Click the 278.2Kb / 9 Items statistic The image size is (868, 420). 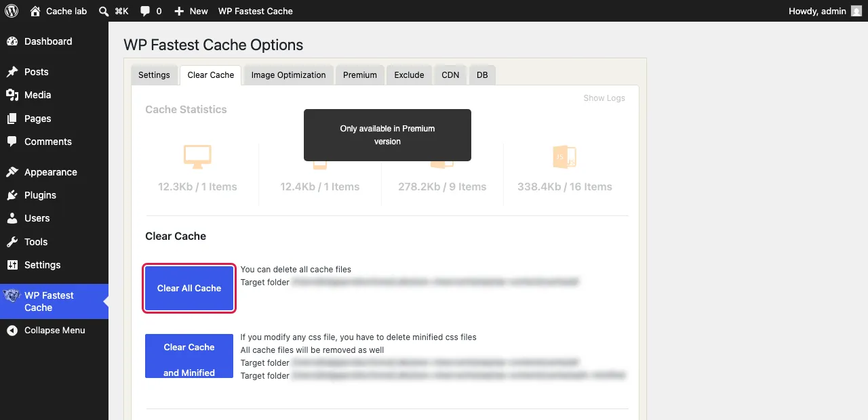[442, 187]
